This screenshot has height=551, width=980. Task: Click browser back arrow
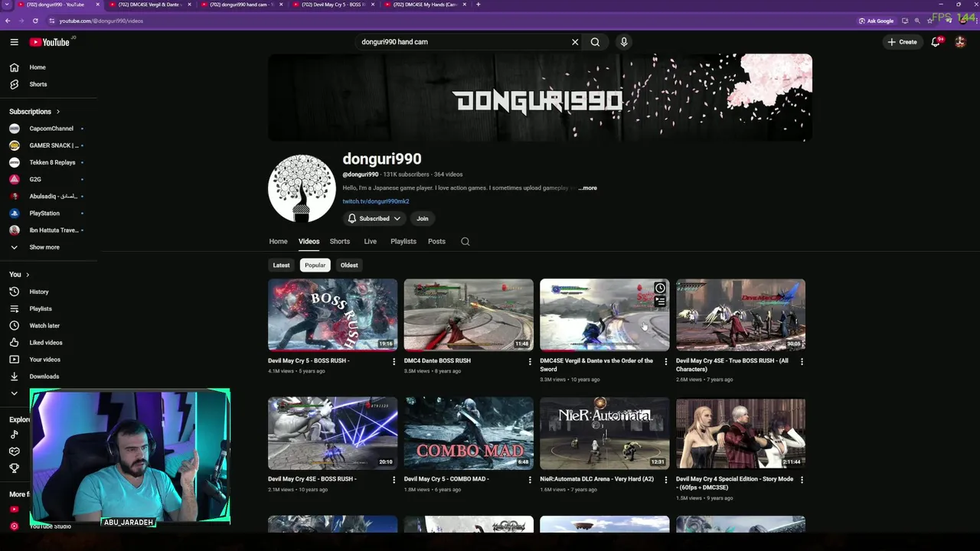(8, 21)
